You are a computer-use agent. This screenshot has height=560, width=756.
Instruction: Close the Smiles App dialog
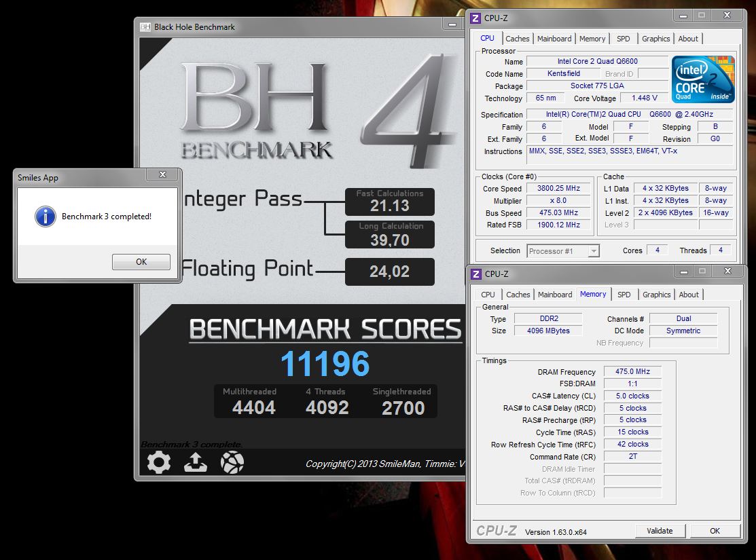point(162,174)
